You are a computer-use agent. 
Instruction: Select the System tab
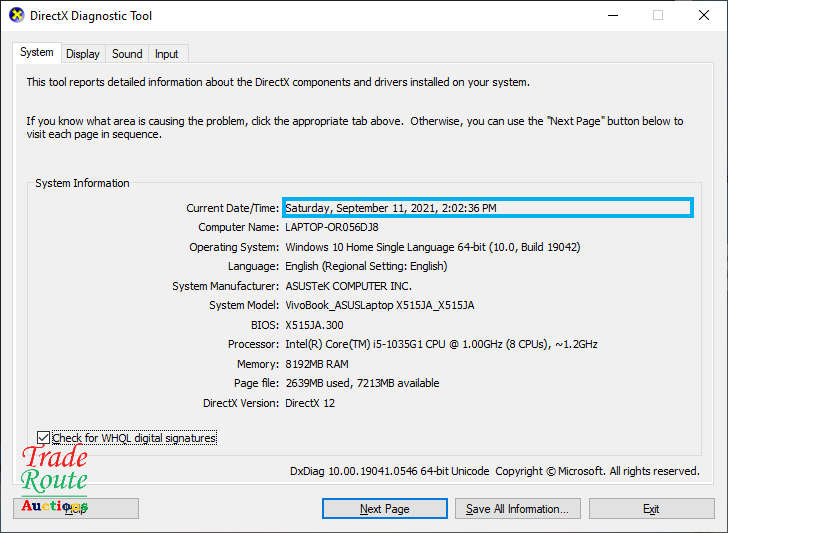point(37,53)
